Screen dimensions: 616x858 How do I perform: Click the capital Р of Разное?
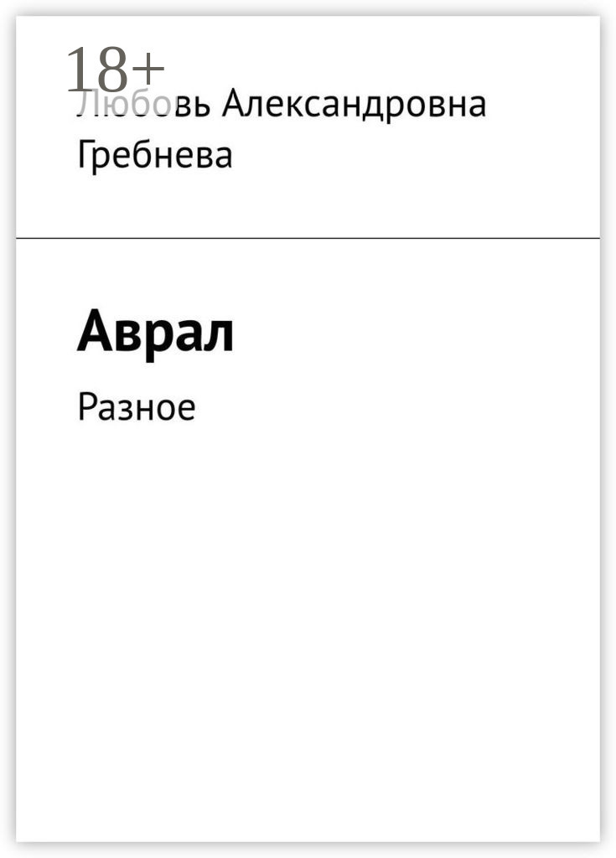tap(88, 408)
